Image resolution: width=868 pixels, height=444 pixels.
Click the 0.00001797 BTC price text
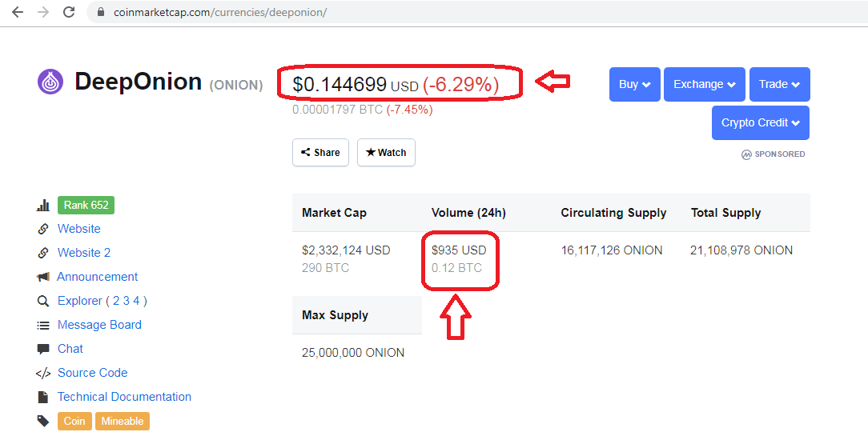337,110
